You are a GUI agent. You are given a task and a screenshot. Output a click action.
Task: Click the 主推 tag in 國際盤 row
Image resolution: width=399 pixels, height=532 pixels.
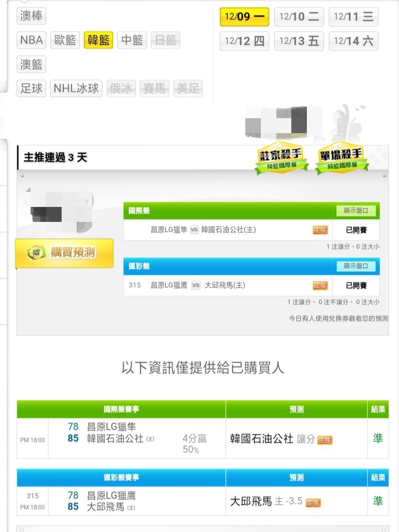coord(320,230)
